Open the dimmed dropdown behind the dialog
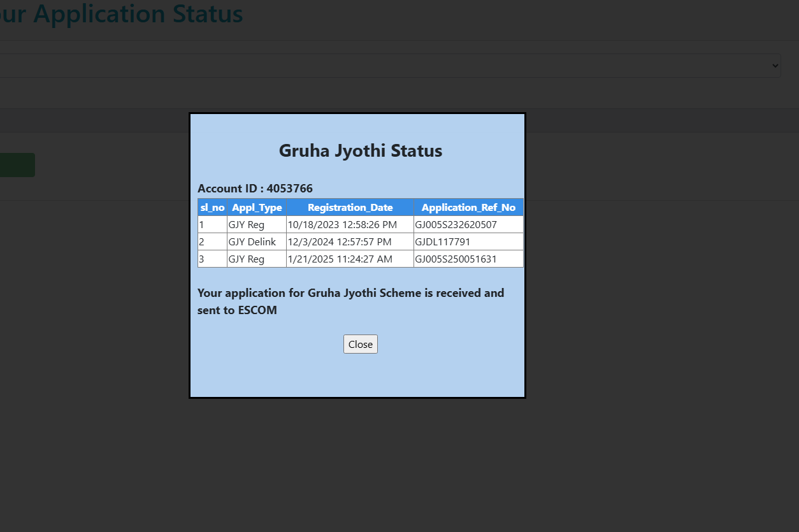Viewport: 799px width, 532px height. pyautogui.click(x=391, y=66)
